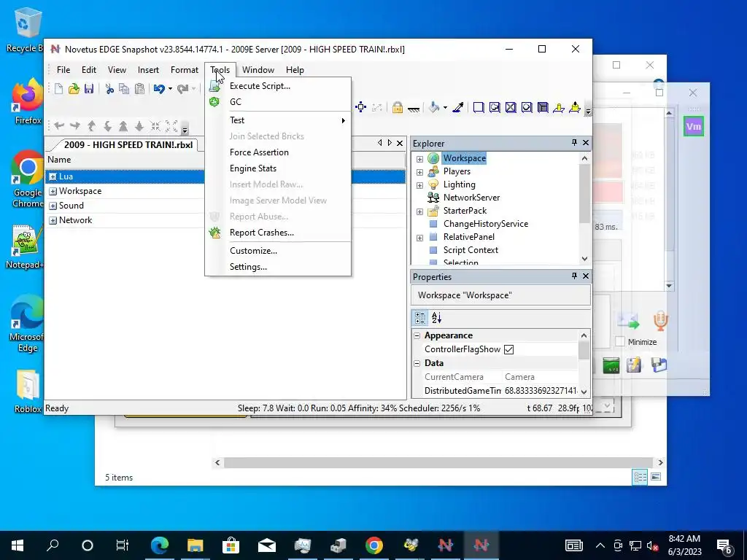Open Chrome from the taskbar
747x560 pixels.
(374, 545)
